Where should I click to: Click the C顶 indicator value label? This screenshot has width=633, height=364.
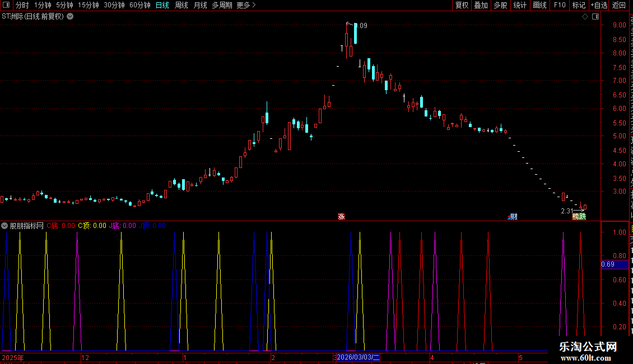click(x=92, y=226)
